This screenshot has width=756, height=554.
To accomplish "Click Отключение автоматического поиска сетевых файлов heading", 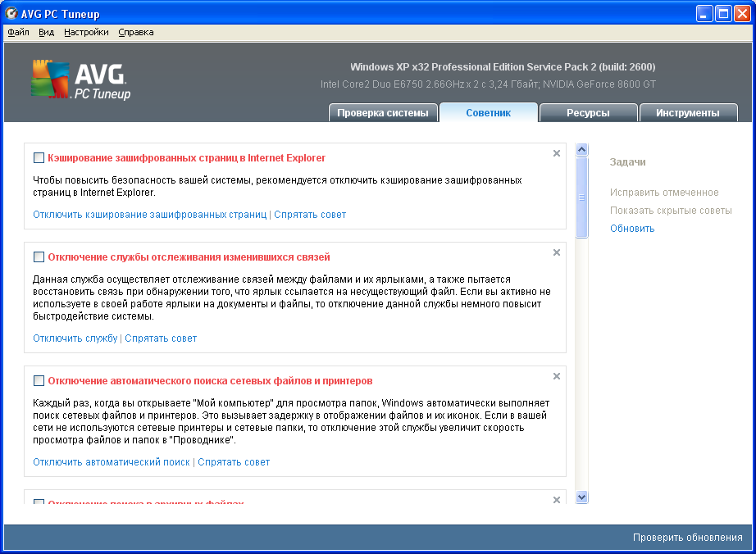I will coord(210,381).
